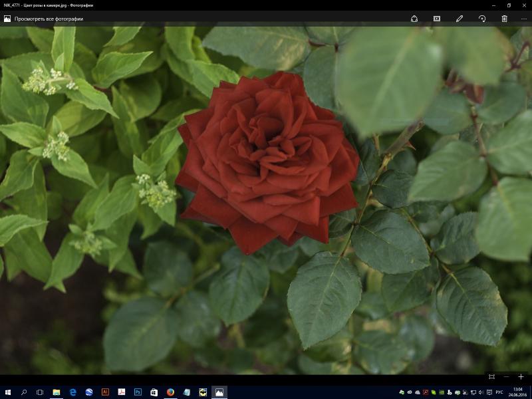The image size is (532, 399).
Task: Fit the photo to window
Action: (x=491, y=376)
